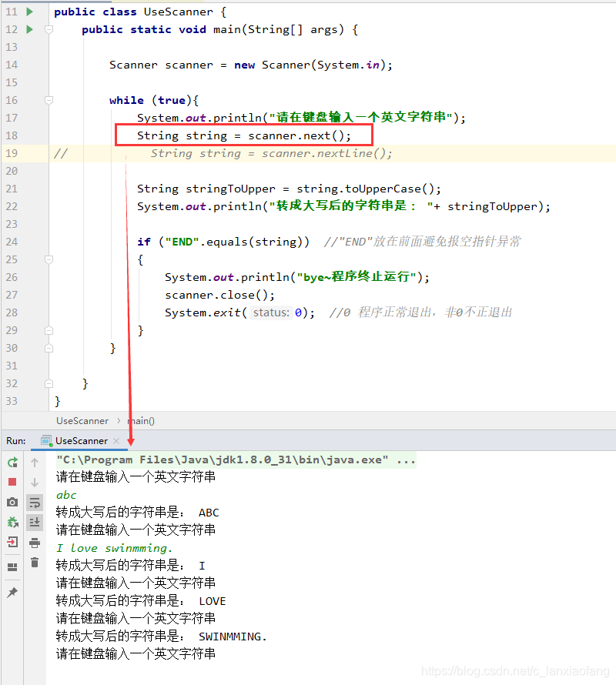Click the commented 'scanner.nextLine();' line

coord(272,153)
